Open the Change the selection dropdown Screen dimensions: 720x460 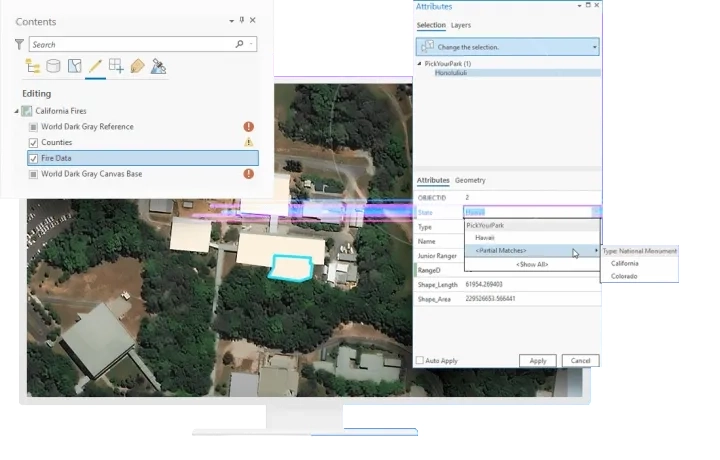point(595,47)
